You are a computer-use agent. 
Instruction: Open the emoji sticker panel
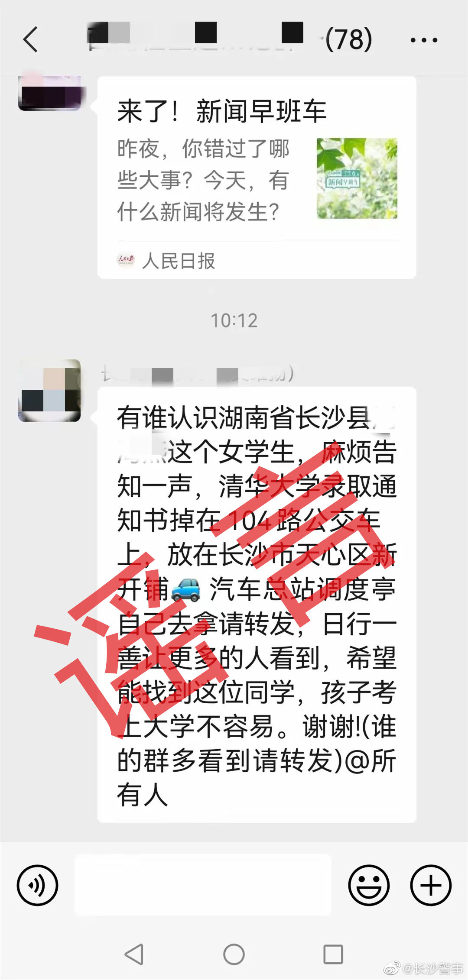369,885
